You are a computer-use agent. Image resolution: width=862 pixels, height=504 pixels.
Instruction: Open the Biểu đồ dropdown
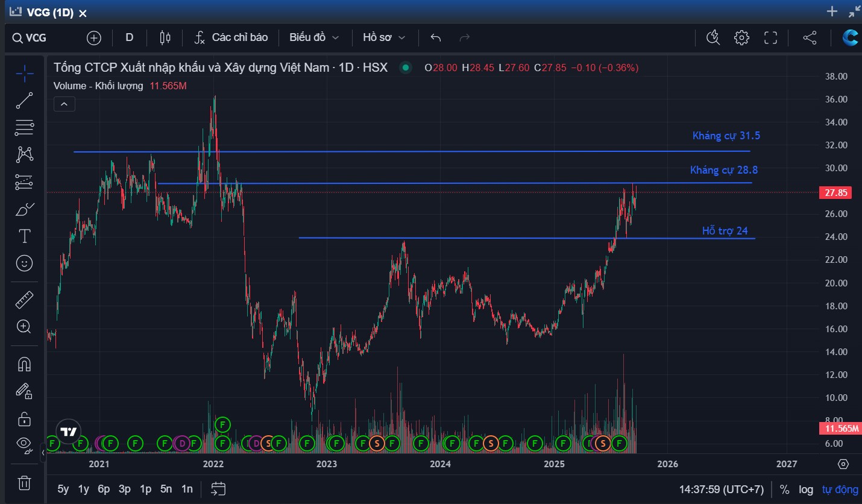pyautogui.click(x=313, y=37)
